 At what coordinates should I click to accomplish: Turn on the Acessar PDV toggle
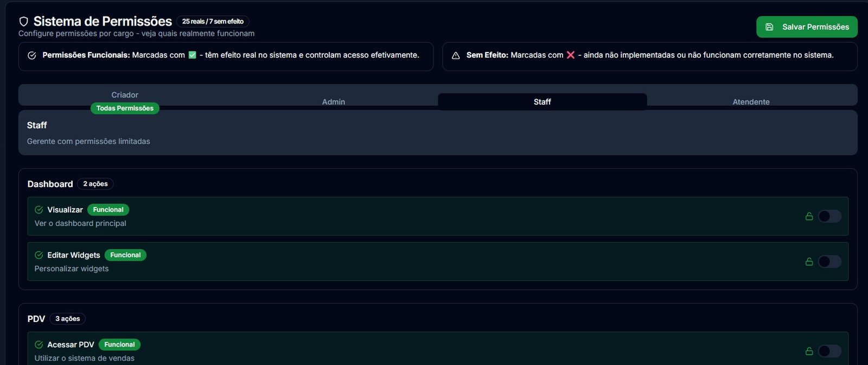(x=829, y=351)
